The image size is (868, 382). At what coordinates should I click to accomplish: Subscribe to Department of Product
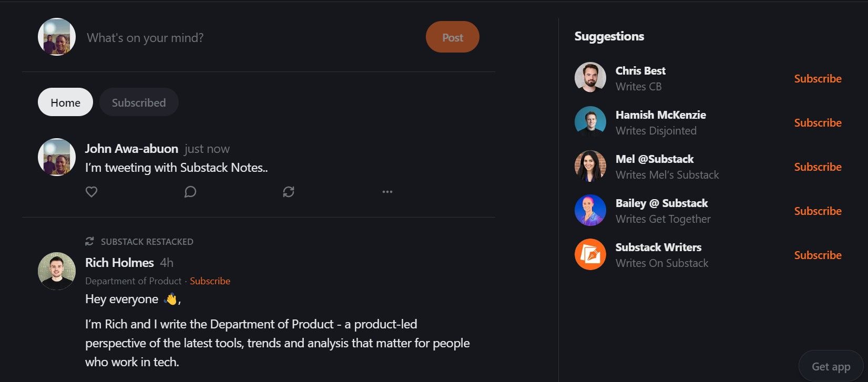pos(210,281)
